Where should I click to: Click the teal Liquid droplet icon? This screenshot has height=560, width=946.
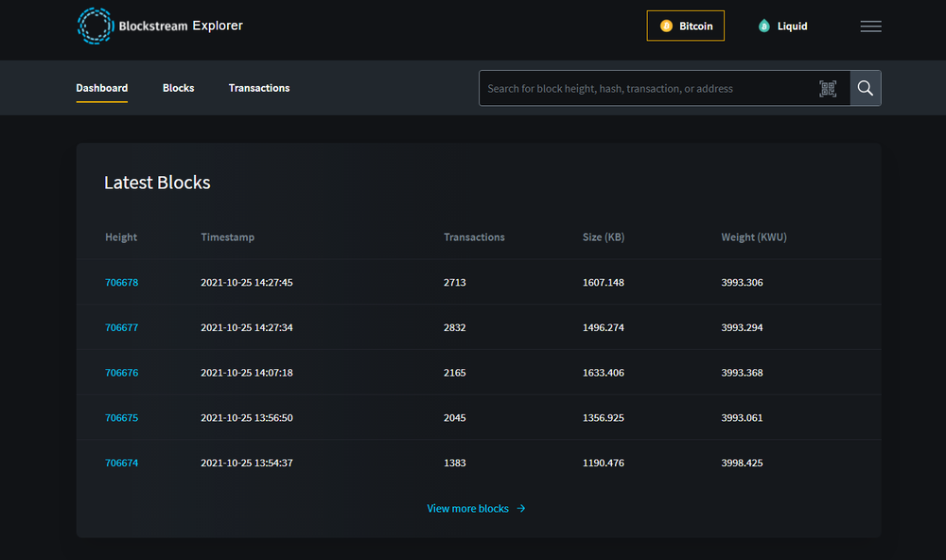764,26
